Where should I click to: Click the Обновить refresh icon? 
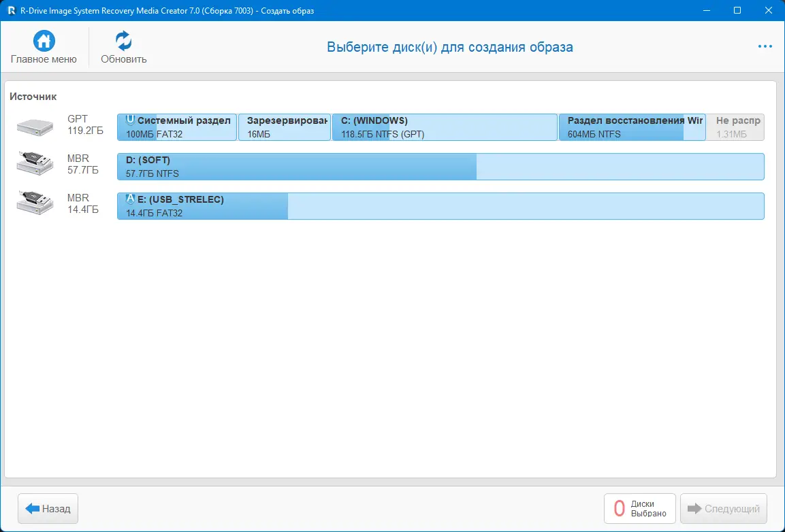123,41
